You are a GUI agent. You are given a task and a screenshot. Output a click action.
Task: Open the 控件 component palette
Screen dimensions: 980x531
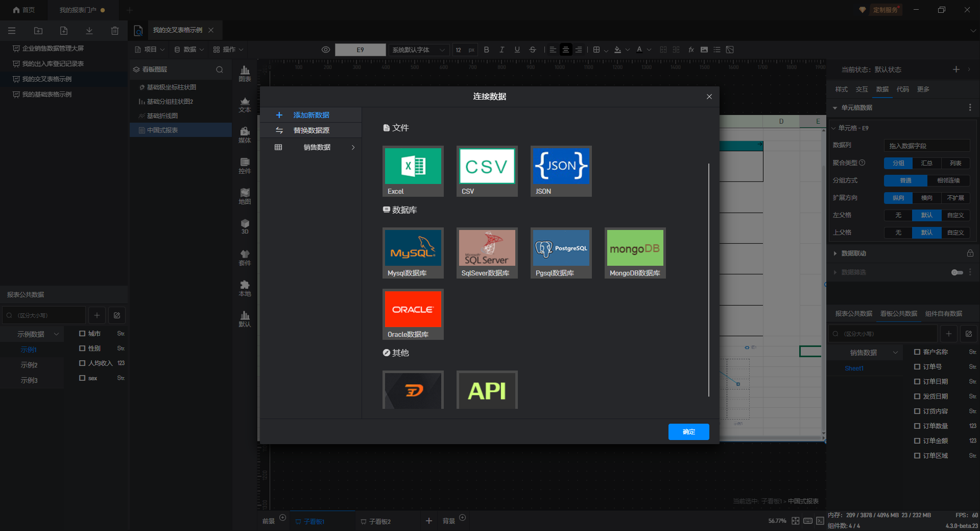pos(245,166)
